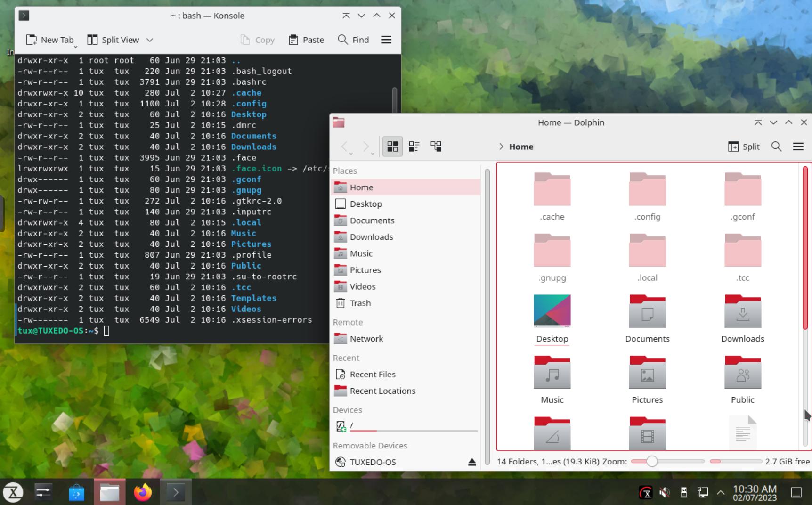Select Videos in Places panel
The image size is (812, 505).
pyautogui.click(x=406, y=286)
